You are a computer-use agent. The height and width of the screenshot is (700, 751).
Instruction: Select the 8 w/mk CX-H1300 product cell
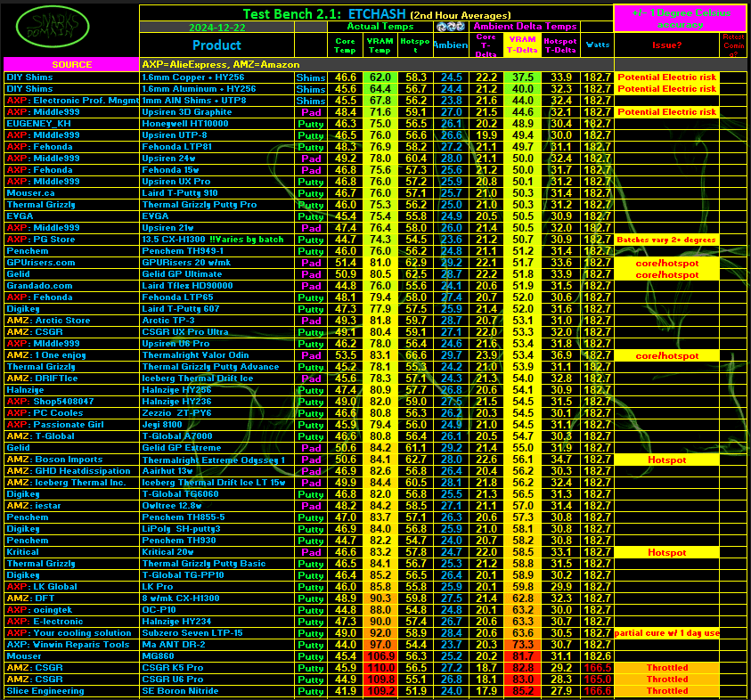coord(217,598)
